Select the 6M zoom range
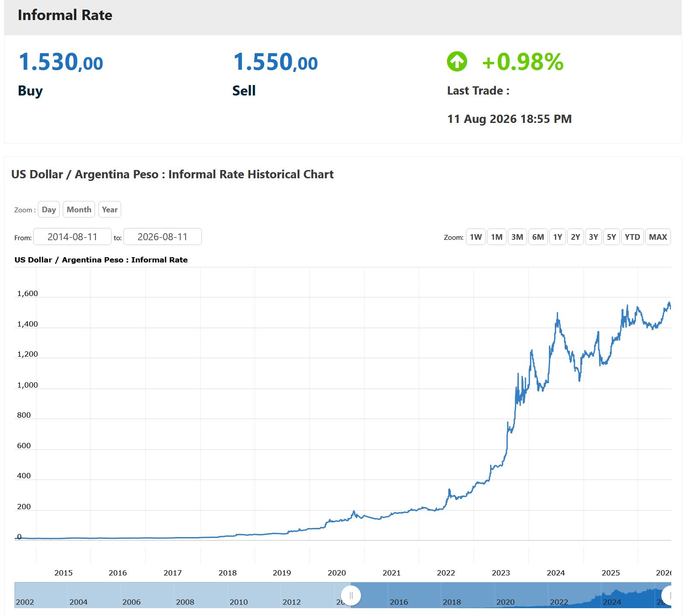The image size is (694, 616). tap(538, 237)
